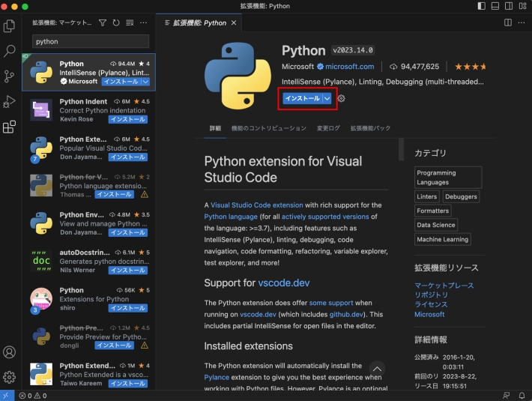The image size is (532, 401).
Task: Select the 拡張機能: Python editor tab
Action: tap(199, 22)
